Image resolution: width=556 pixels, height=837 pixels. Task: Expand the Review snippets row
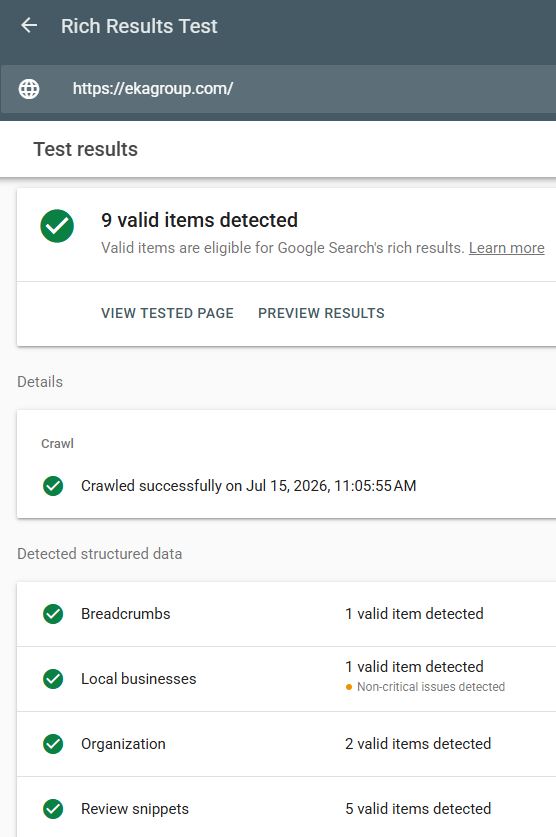click(x=287, y=807)
